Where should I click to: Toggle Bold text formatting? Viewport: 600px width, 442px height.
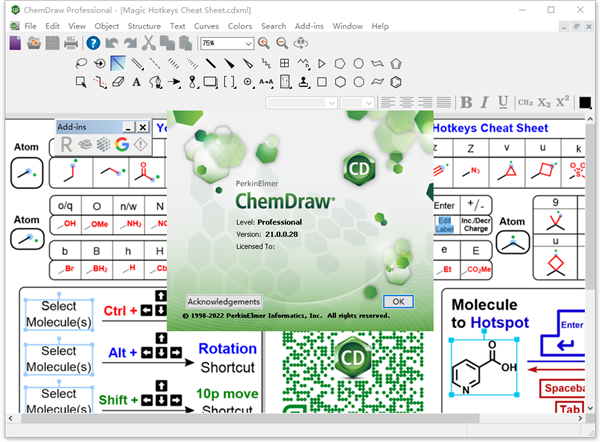(465, 102)
